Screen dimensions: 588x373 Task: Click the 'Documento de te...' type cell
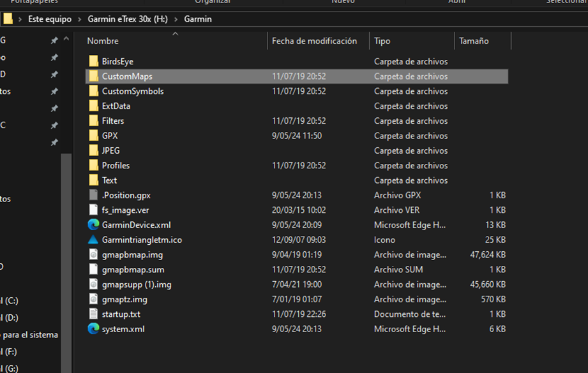409,314
